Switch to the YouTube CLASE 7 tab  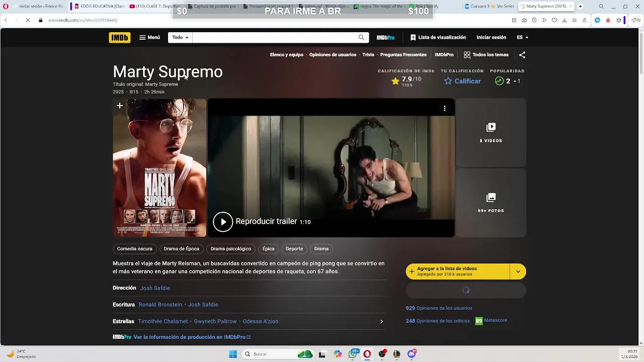click(156, 7)
